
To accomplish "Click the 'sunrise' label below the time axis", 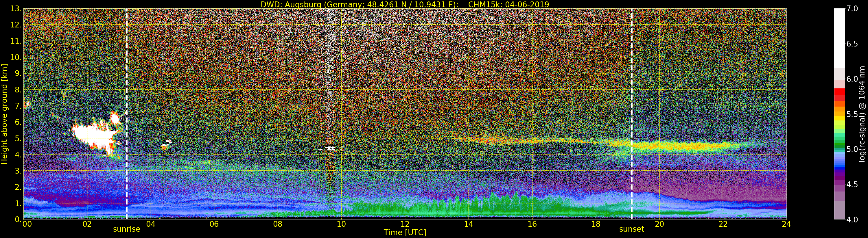I will (x=126, y=229).
